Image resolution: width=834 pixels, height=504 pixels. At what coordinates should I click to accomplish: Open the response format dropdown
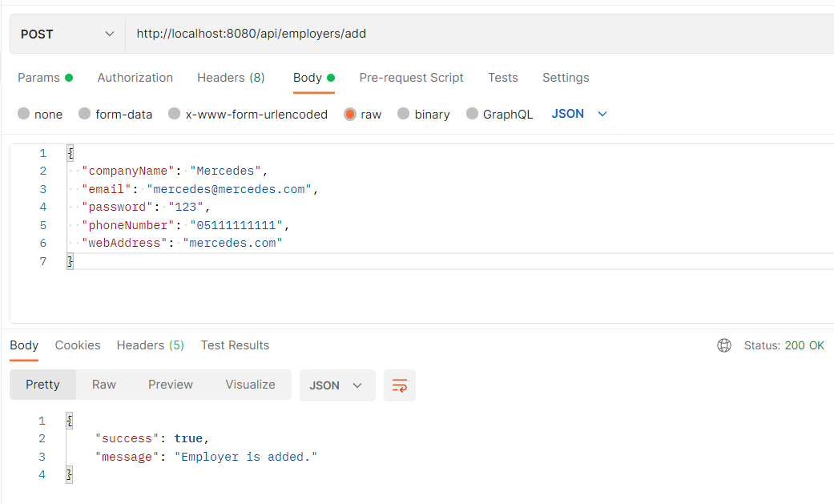pos(337,385)
